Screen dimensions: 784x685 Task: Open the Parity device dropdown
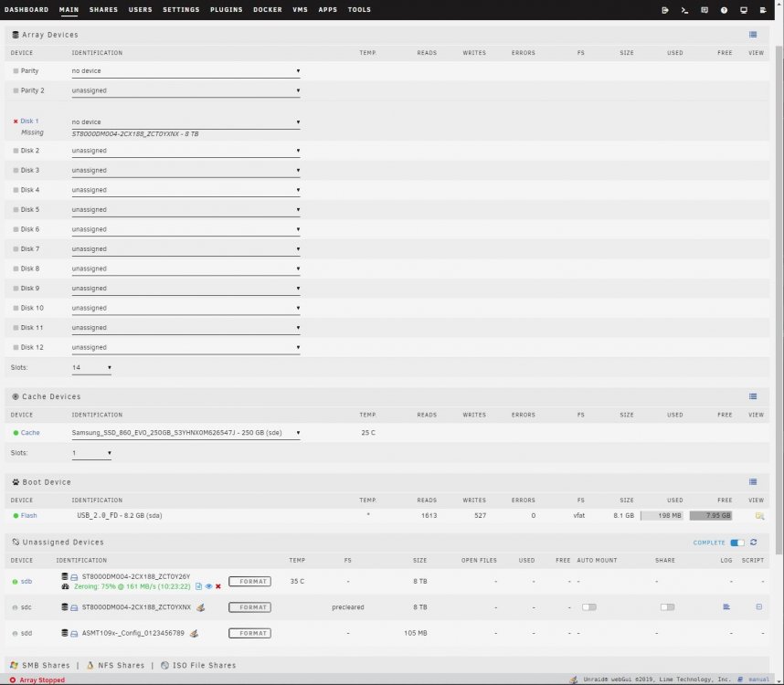click(185, 71)
